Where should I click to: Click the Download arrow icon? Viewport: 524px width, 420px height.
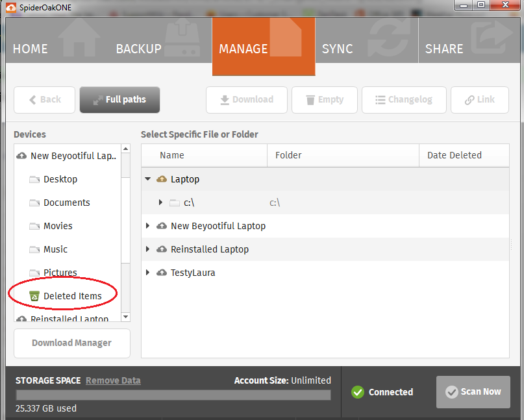click(x=225, y=100)
